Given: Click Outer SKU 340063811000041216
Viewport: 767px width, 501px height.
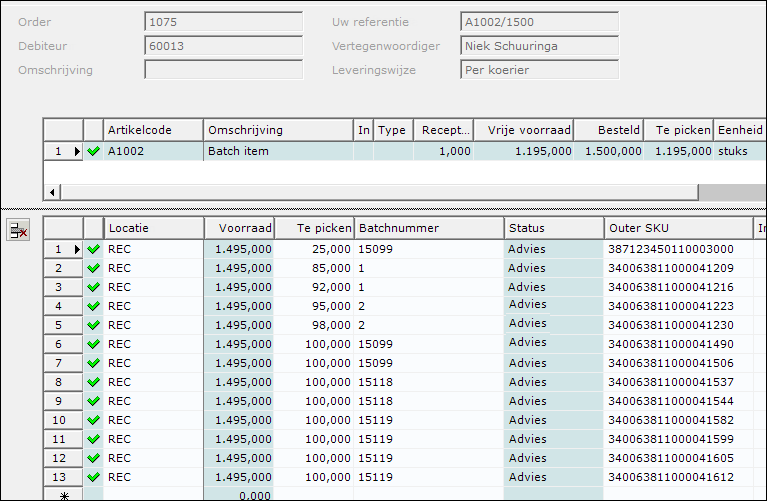Looking at the screenshot, I should tap(678, 287).
